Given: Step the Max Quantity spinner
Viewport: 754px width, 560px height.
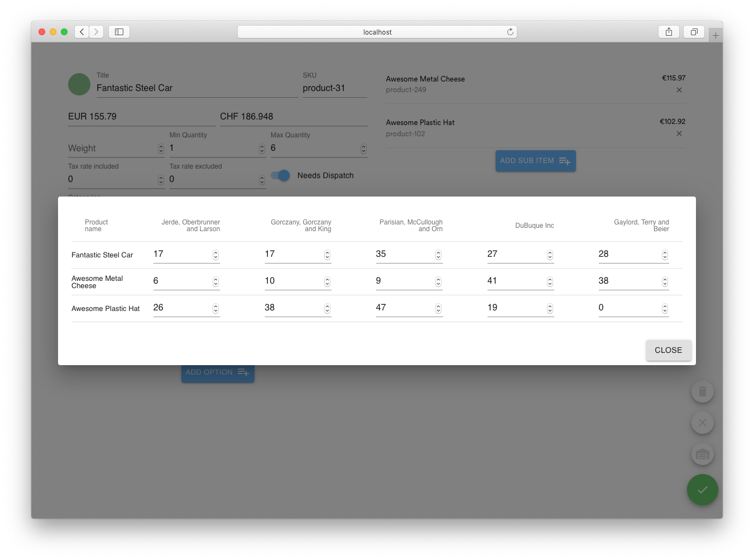Looking at the screenshot, I should [363, 149].
